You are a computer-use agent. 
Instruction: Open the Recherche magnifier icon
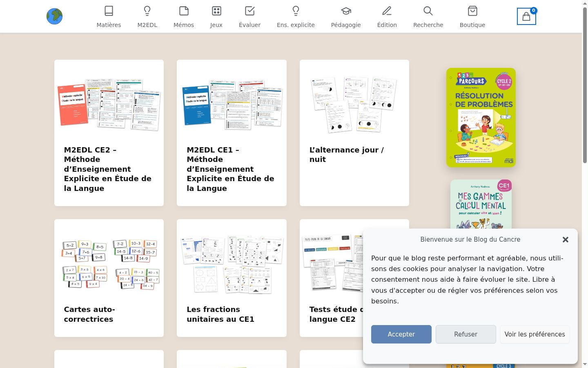point(428,11)
